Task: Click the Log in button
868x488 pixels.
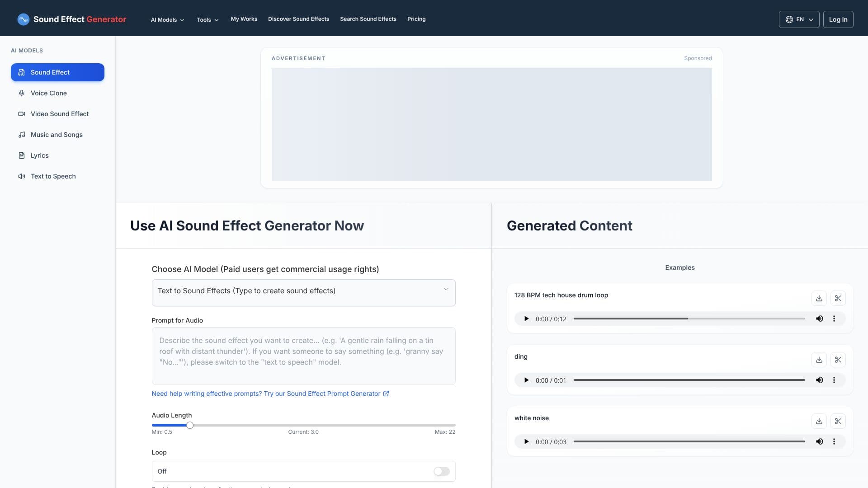Action: click(838, 19)
